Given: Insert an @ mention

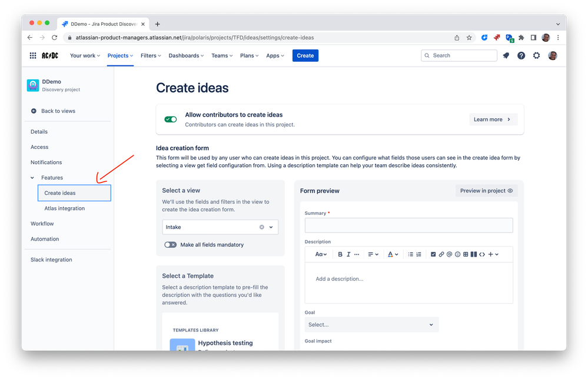Looking at the screenshot, I should [x=449, y=254].
